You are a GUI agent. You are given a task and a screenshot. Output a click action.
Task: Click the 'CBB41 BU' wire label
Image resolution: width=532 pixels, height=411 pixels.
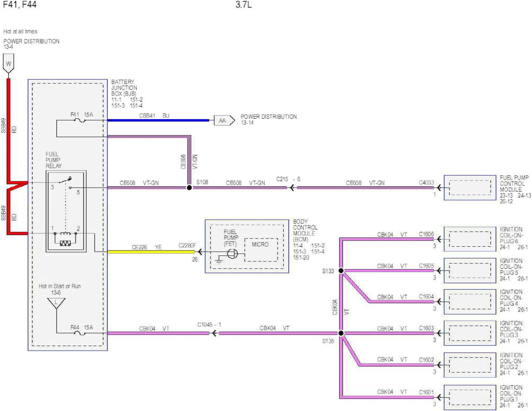154,115
